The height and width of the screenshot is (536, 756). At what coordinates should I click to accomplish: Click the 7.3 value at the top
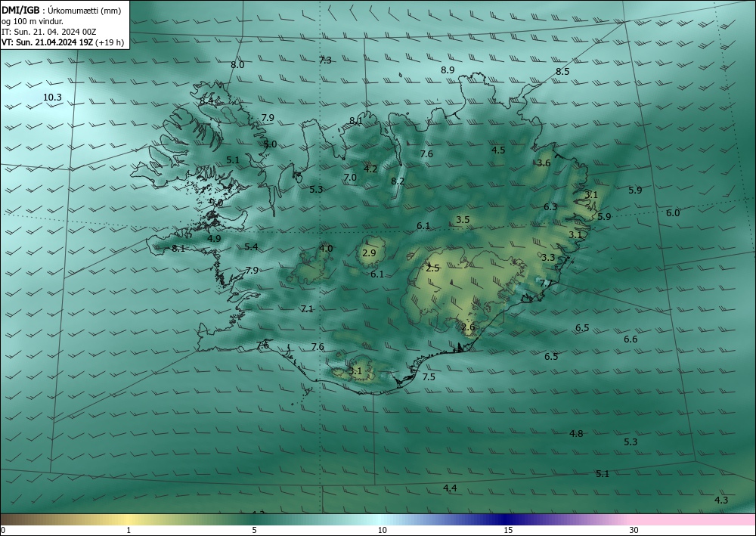(x=325, y=60)
